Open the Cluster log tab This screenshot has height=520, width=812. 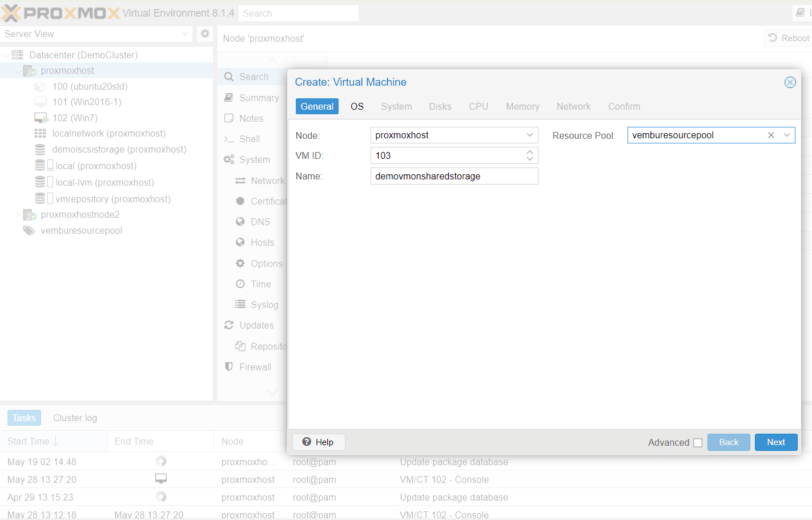(75, 418)
